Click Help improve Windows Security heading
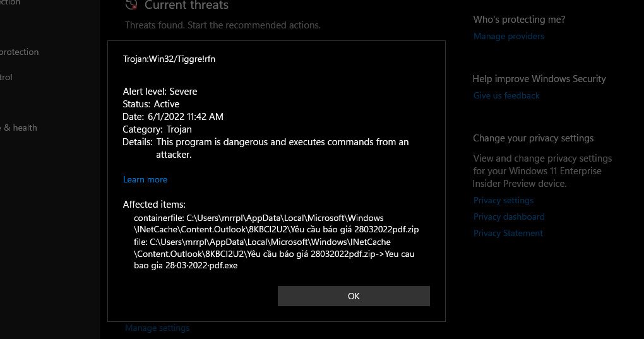The image size is (644, 339). pyautogui.click(x=539, y=79)
